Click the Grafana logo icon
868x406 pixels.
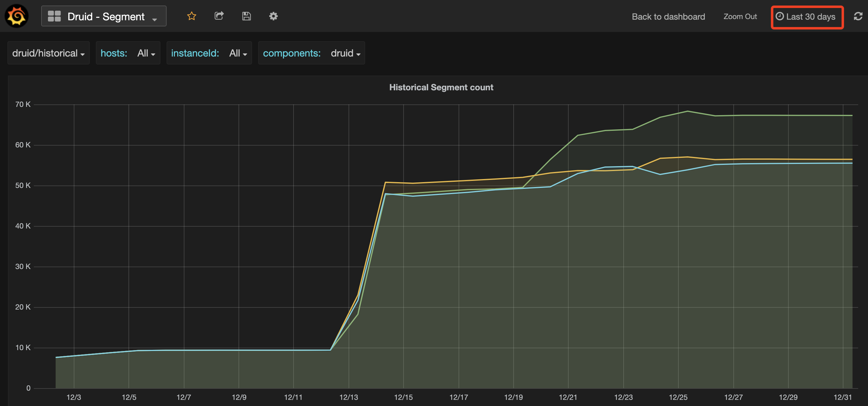[x=16, y=16]
